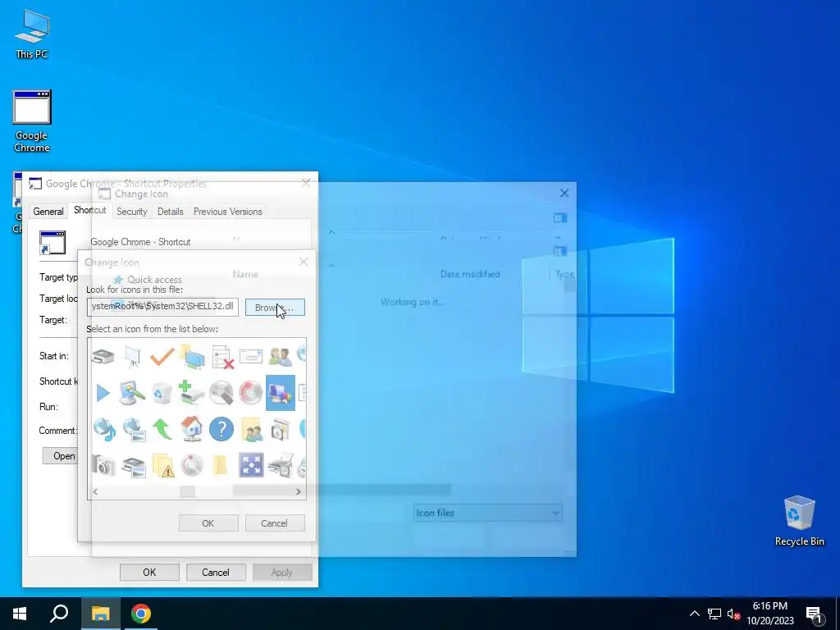Image resolution: width=840 pixels, height=630 pixels.
Task: Select the projector screen icon
Action: pos(132,356)
